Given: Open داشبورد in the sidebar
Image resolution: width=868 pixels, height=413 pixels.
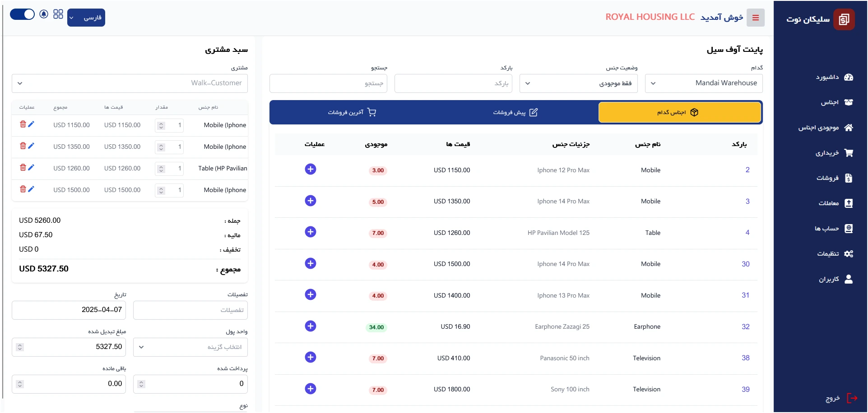Looking at the screenshot, I should tap(833, 77).
